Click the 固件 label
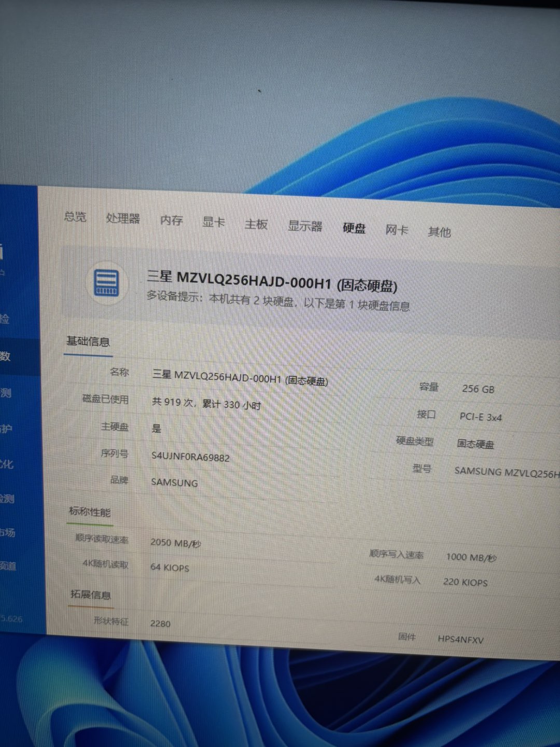 coord(407,636)
